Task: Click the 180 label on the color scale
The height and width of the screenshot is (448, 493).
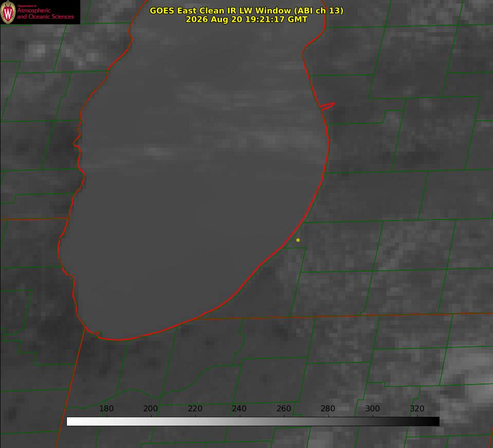Action: tap(106, 408)
